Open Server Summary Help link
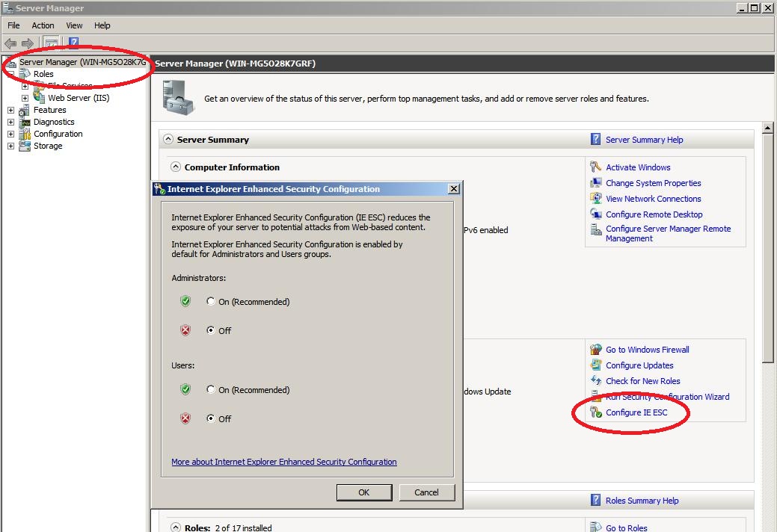Viewport: 777px width, 532px height. 644,140
